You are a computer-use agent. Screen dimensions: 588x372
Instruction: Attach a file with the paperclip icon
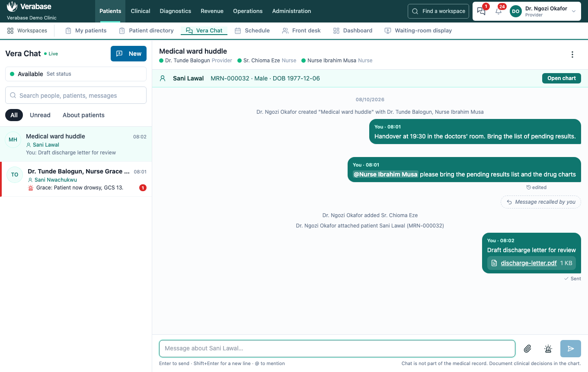click(527, 349)
